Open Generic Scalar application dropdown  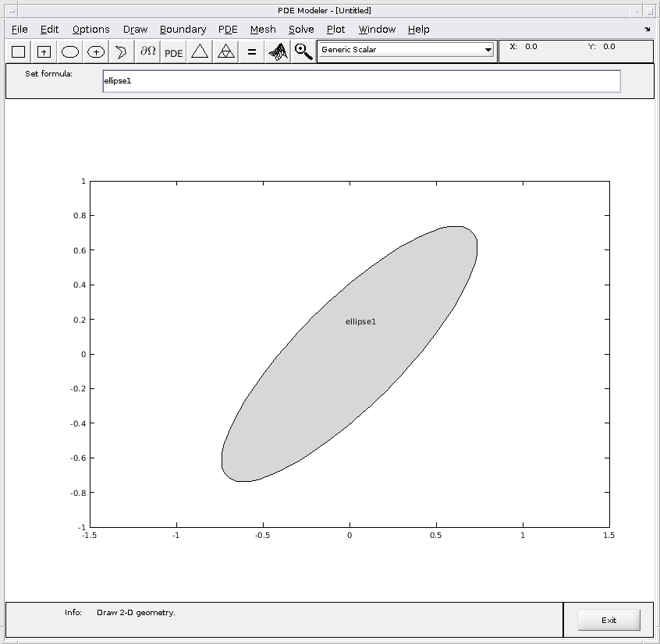pos(406,50)
